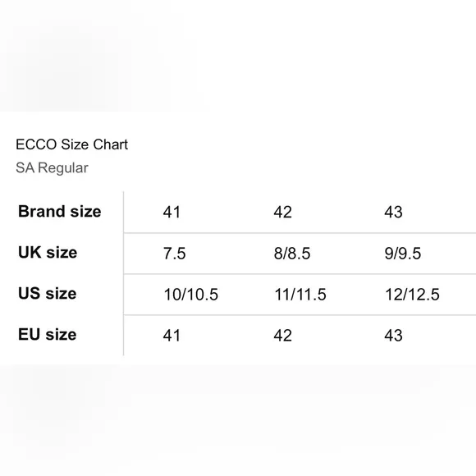Screen dimensions: 476x476
Task: Select brand size 41 cell
Action: pyautogui.click(x=172, y=212)
